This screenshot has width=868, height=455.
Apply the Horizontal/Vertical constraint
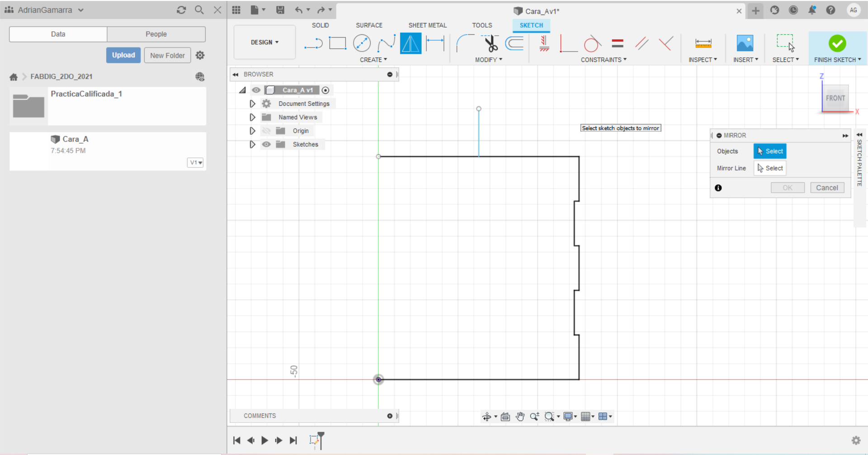[x=544, y=43]
